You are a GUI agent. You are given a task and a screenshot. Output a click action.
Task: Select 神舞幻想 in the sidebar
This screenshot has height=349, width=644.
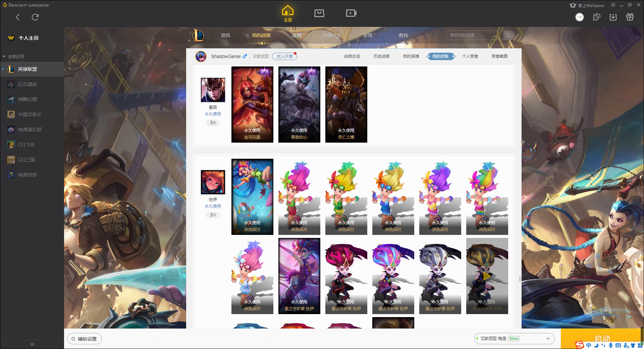tap(32, 99)
